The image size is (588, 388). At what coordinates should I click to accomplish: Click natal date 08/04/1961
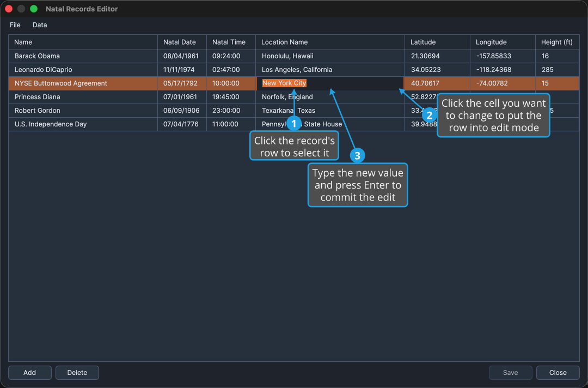(x=182, y=56)
